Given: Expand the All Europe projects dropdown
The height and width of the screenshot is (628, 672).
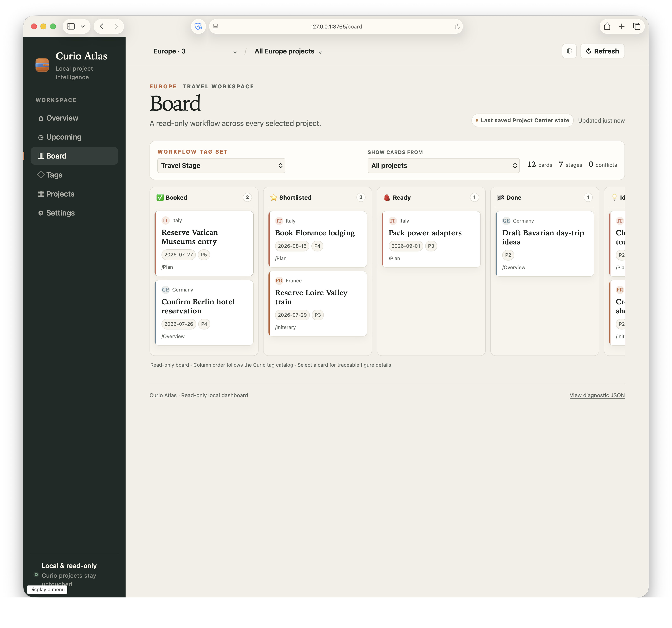Looking at the screenshot, I should 288,51.
